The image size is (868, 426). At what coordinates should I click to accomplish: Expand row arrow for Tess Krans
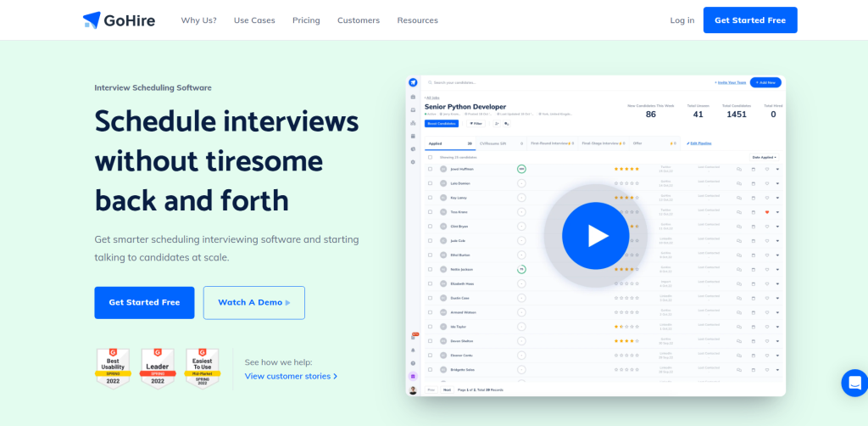(777, 212)
